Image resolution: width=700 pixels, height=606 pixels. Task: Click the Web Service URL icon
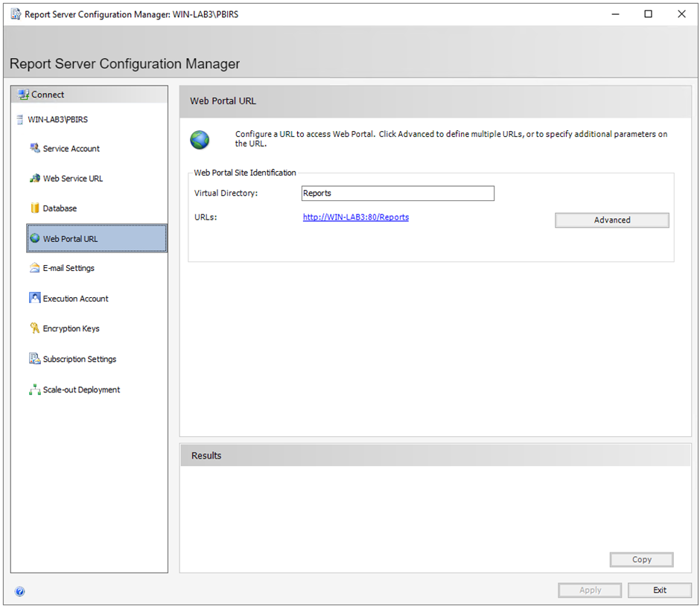[35, 179]
